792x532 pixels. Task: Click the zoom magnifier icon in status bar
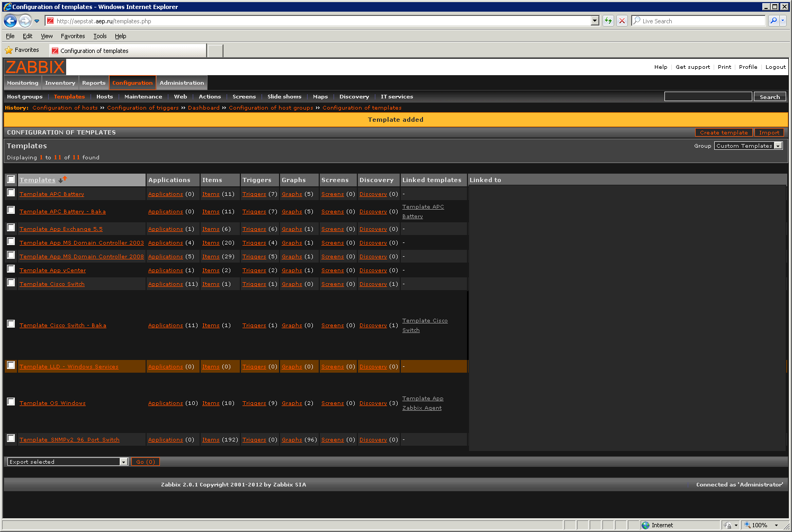[747, 525]
